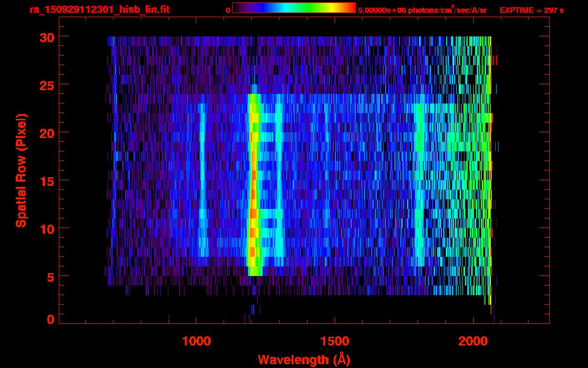Click the spatial row tick label 30

[x=47, y=37]
